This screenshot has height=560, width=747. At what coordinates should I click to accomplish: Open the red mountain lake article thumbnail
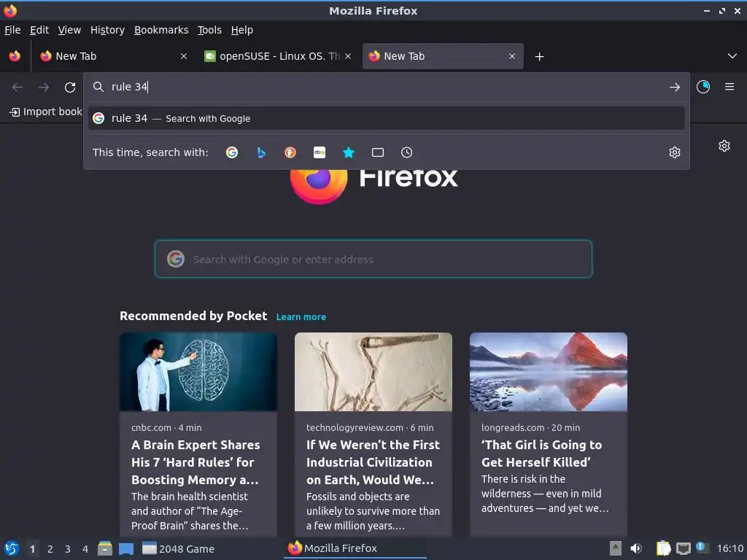(x=549, y=371)
